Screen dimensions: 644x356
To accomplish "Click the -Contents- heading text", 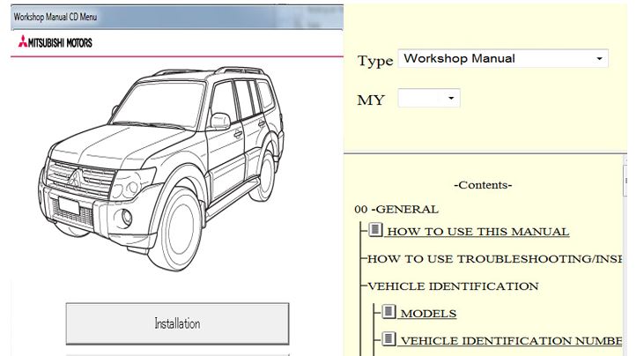I will [482, 185].
